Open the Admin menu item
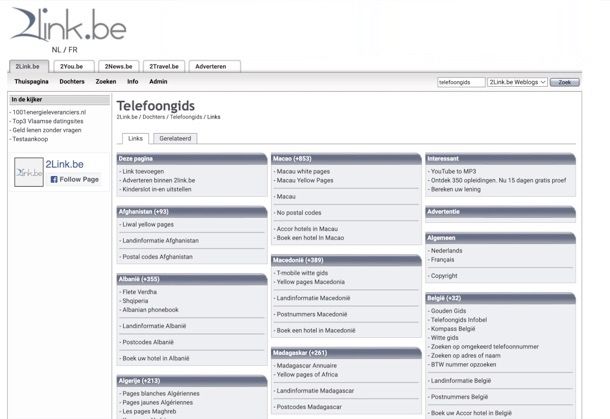610x419 pixels. (158, 82)
